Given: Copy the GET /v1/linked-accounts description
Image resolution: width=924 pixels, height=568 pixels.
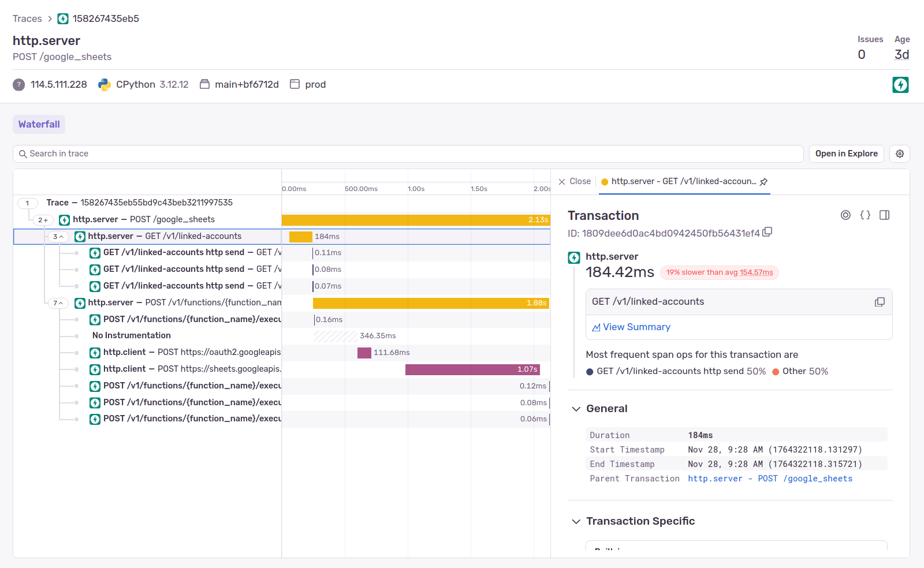Looking at the screenshot, I should (880, 302).
